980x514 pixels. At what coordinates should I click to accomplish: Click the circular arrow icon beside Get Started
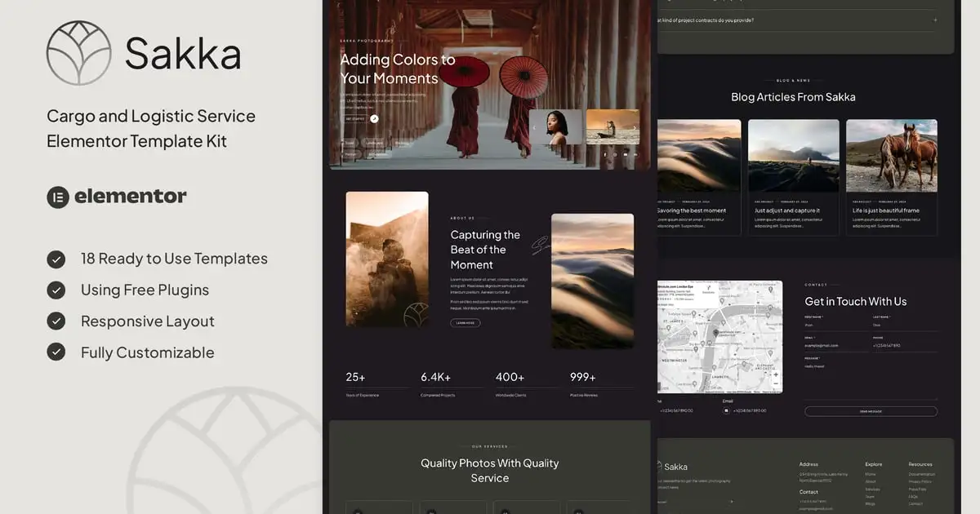[374, 118]
